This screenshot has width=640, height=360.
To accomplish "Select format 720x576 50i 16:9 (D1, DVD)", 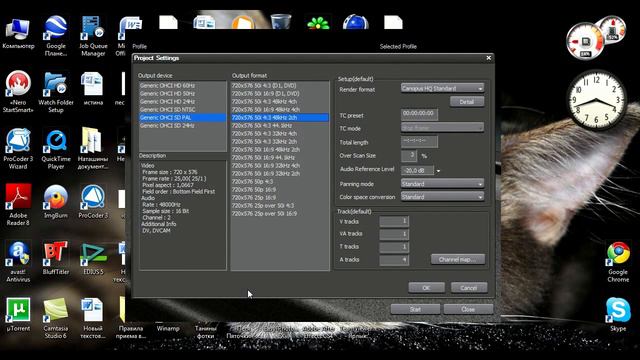I will [x=280, y=93].
